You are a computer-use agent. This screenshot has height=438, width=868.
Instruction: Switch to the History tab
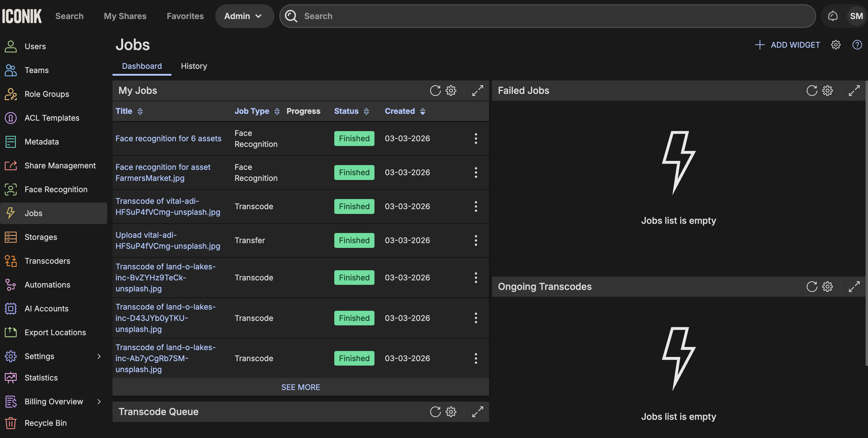click(x=194, y=66)
